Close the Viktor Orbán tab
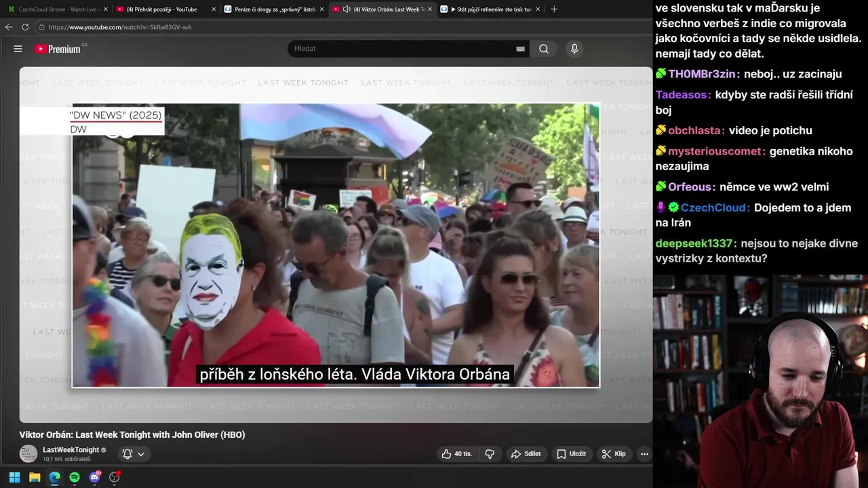Viewport: 868px width, 488px height. coord(429,9)
